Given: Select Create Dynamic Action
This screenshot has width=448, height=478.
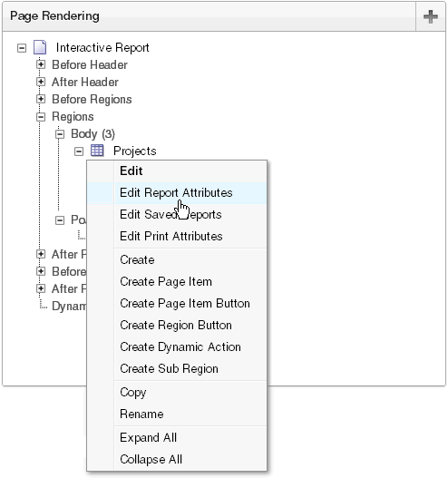Looking at the screenshot, I should 177,347.
